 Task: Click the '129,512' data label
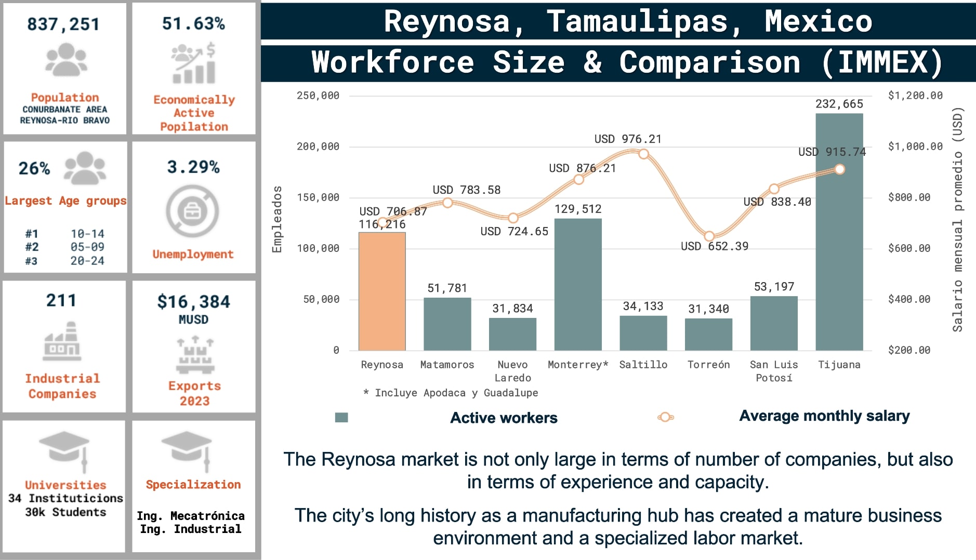(x=578, y=209)
